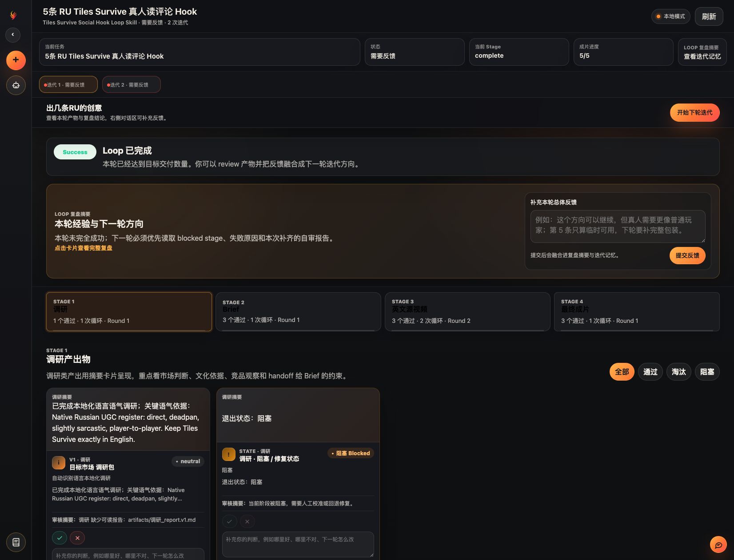Click the X on the blocked 调研 card
The width and height of the screenshot is (734, 560).
(x=247, y=521)
